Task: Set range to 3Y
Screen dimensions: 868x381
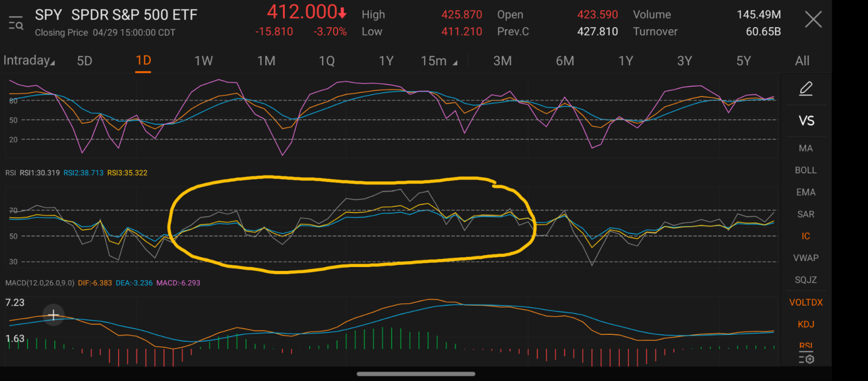Action: point(685,61)
